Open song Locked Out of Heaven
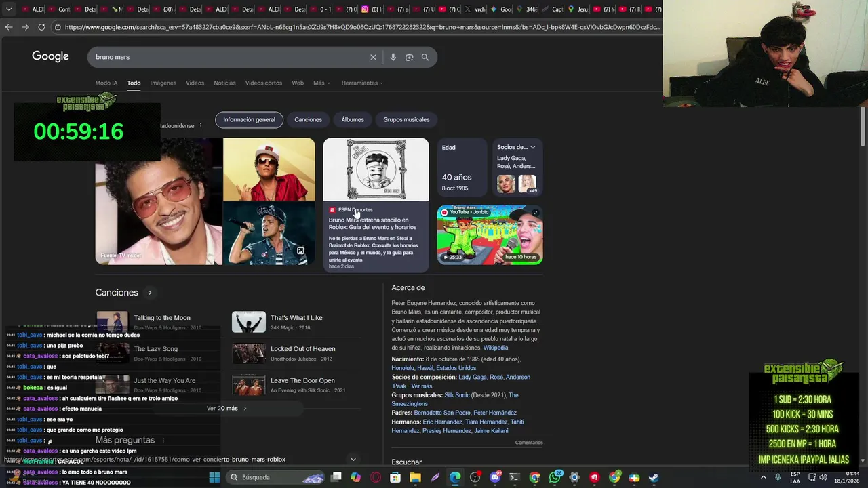868x488 pixels. [x=302, y=349]
